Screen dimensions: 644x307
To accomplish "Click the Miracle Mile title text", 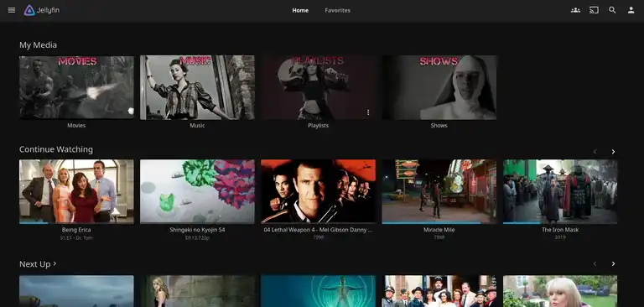I will [439, 230].
